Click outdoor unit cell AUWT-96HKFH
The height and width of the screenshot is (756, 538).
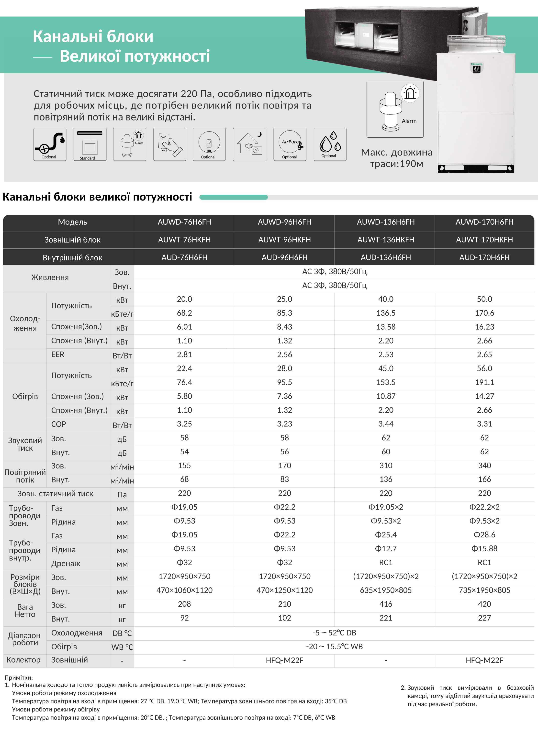point(285,240)
